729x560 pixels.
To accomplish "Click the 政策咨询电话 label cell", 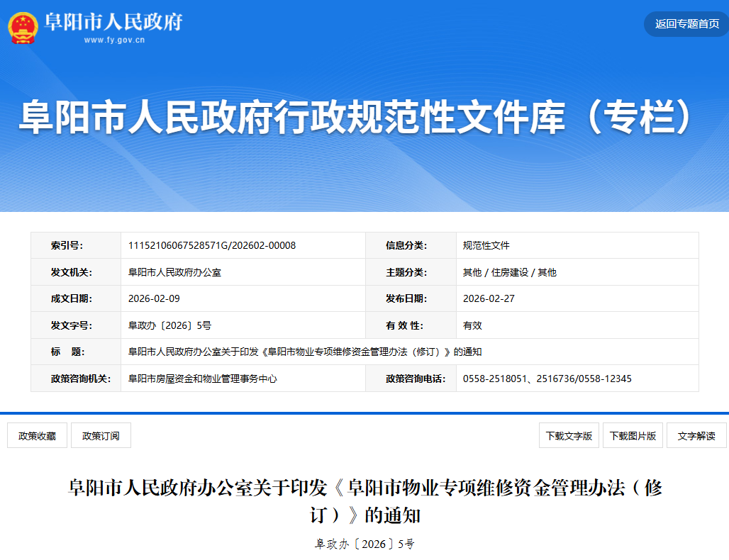I will pos(411,379).
